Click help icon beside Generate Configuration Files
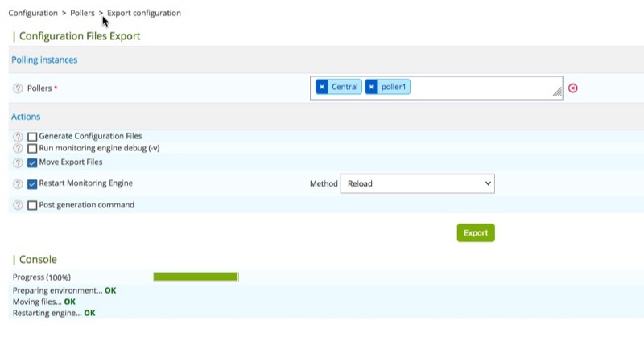The width and height of the screenshot is (644, 349). coord(18,137)
